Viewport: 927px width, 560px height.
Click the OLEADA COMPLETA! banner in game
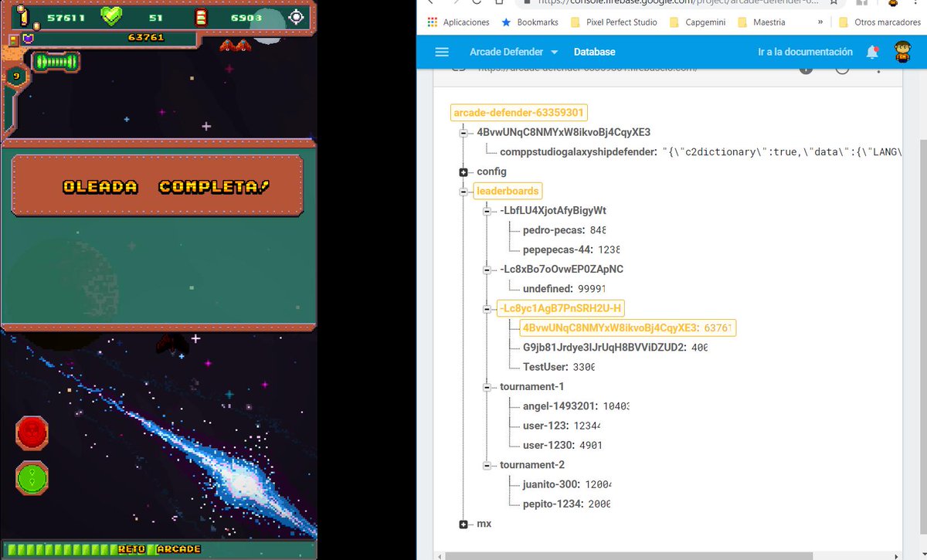[x=158, y=185]
